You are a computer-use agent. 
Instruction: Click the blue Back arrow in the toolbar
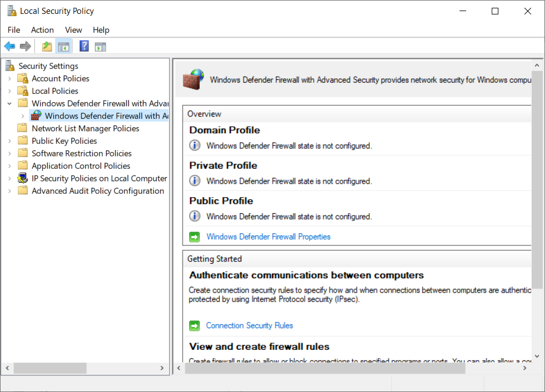point(9,46)
